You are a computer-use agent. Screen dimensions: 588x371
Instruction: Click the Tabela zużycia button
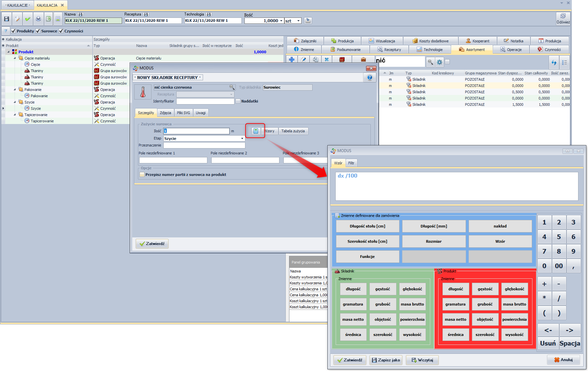click(293, 131)
